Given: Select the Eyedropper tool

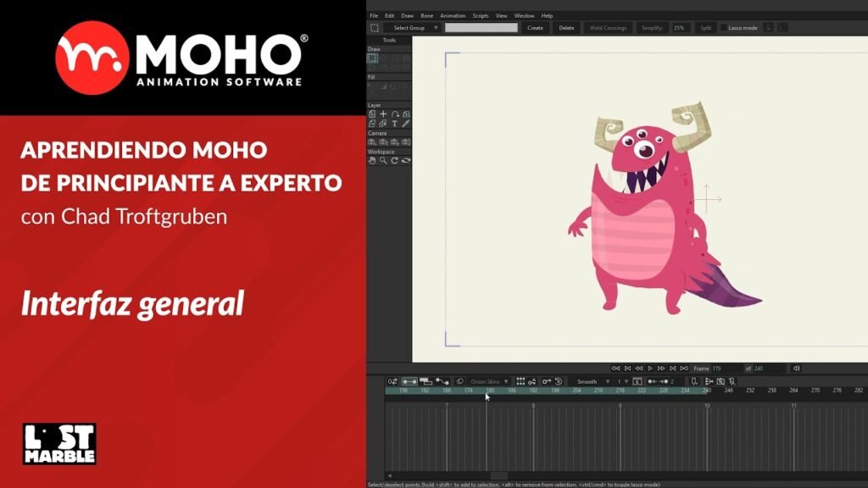Looking at the screenshot, I should tap(406, 124).
